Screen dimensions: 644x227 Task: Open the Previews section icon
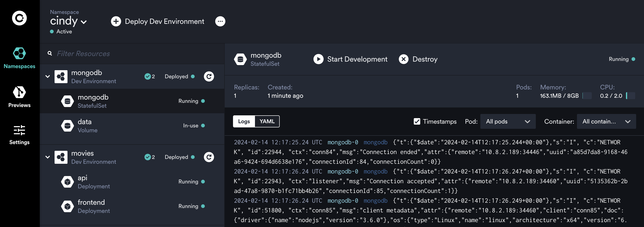click(x=19, y=92)
